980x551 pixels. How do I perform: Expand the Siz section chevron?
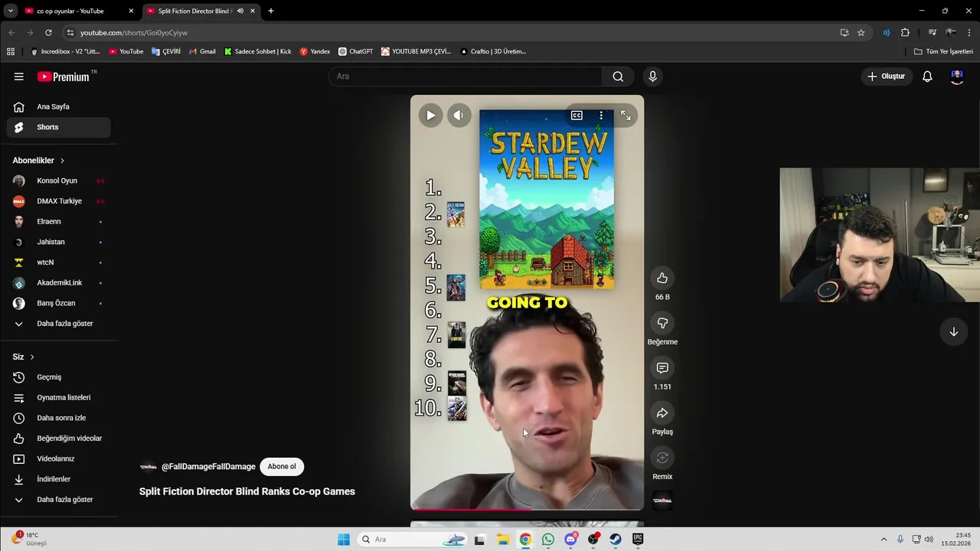coord(32,357)
